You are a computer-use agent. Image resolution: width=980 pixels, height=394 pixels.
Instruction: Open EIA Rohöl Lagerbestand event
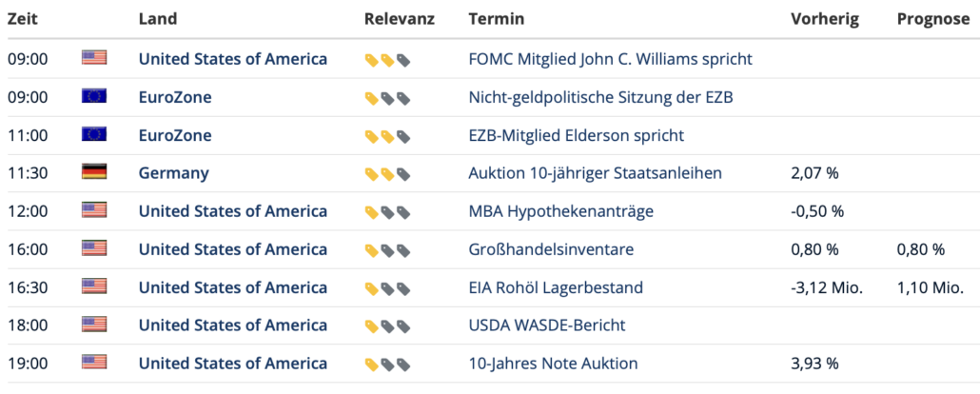[x=556, y=287]
